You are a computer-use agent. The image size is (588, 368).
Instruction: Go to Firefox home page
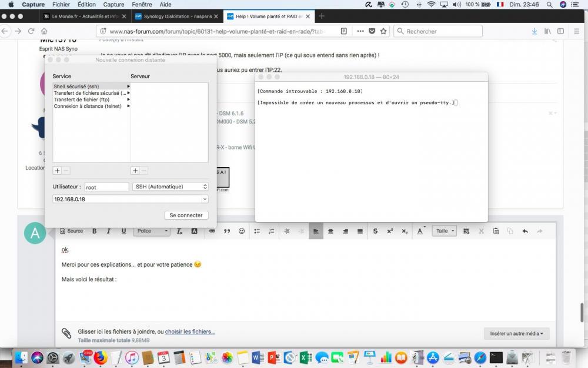(x=44, y=31)
